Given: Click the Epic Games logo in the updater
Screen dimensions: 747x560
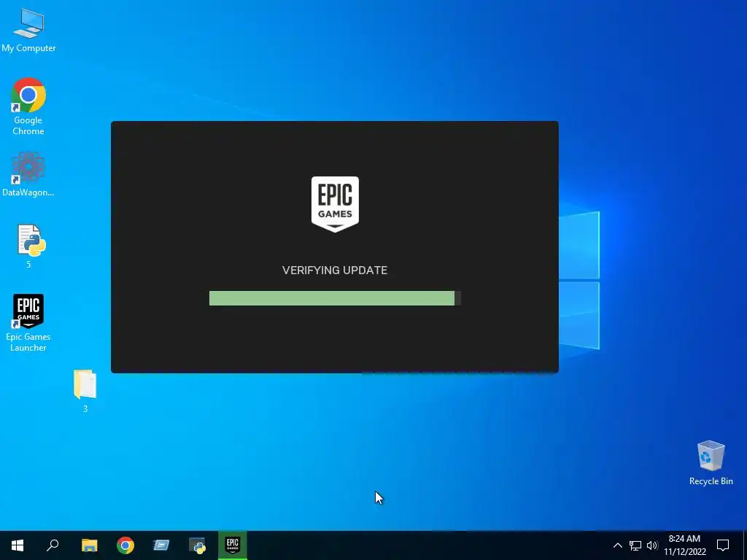Looking at the screenshot, I should [335, 204].
